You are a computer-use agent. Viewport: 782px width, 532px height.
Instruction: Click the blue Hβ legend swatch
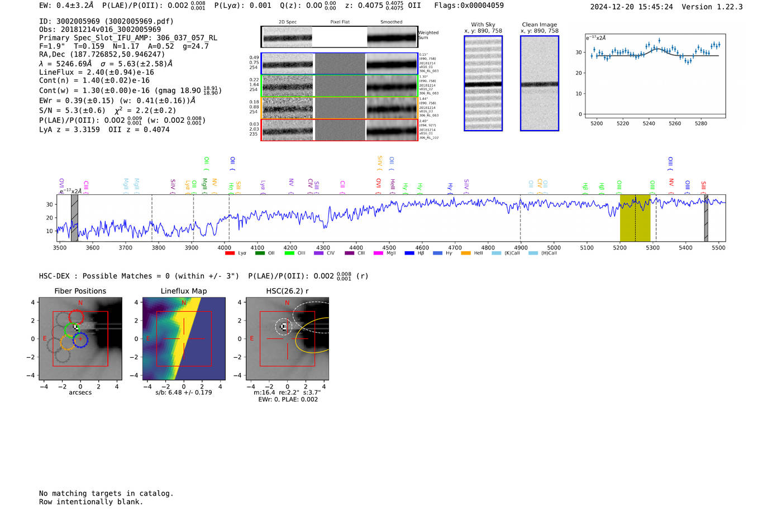(x=409, y=253)
